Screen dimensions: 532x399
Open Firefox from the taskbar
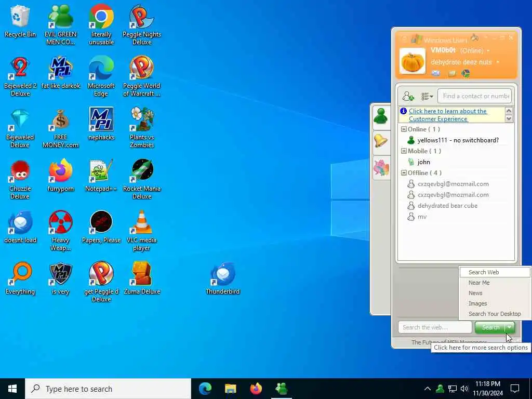pyautogui.click(x=256, y=389)
